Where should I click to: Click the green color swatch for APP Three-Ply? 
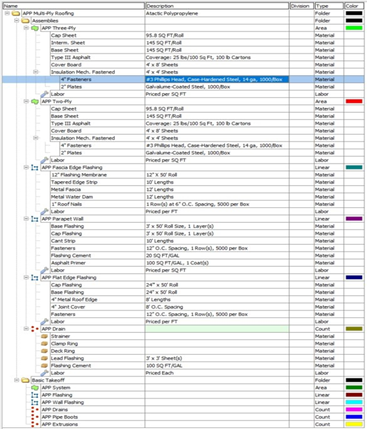pos(354,28)
